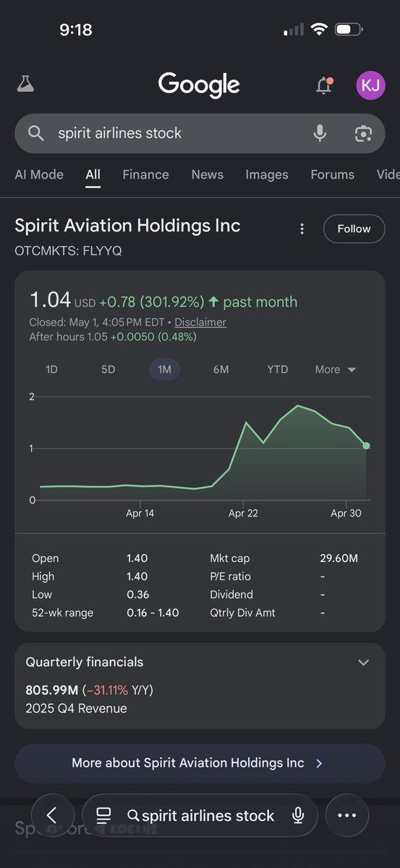
Task: Follow Spirit Aviation Holdings stock
Action: [x=354, y=229]
